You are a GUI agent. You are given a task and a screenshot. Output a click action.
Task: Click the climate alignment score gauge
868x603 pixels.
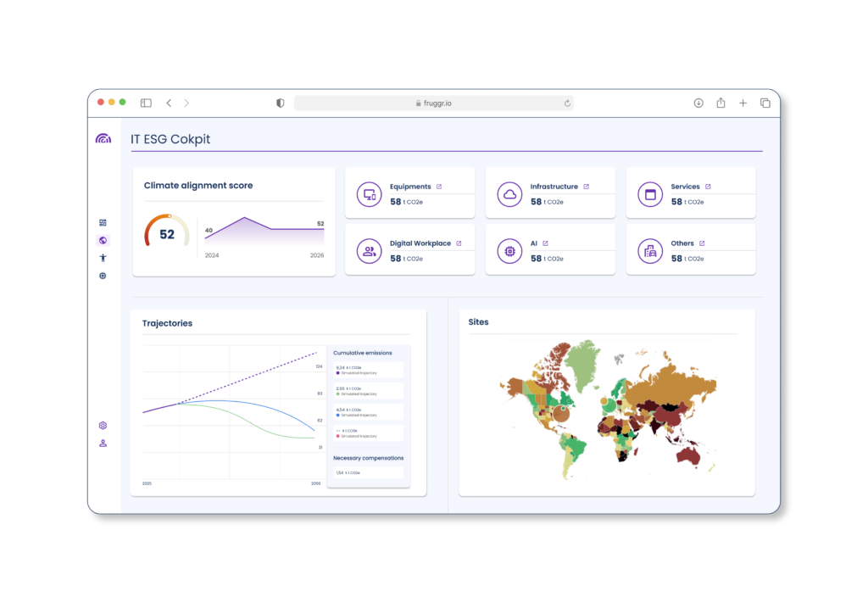click(x=166, y=232)
